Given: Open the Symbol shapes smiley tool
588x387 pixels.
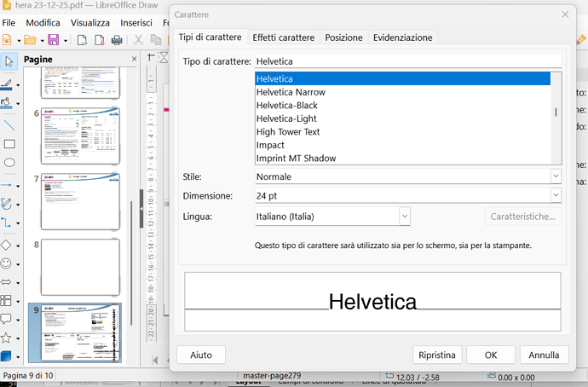Looking at the screenshot, I should tap(7, 264).
